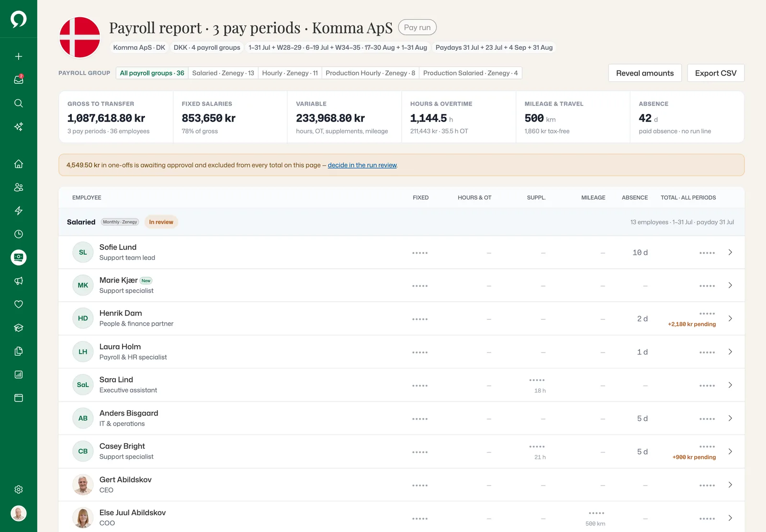Click the Denmark flag company logo
Screen dimensions: 766x532
coord(79,37)
